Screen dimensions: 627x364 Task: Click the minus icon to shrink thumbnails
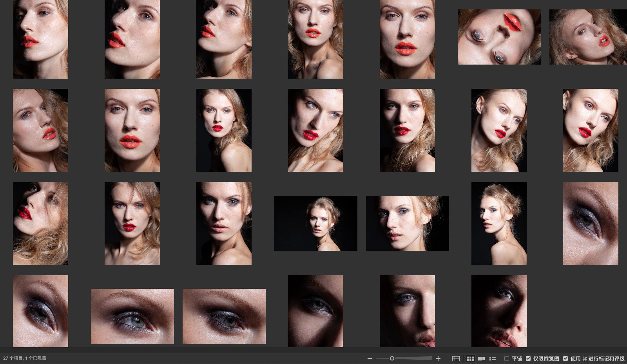[x=370, y=359]
